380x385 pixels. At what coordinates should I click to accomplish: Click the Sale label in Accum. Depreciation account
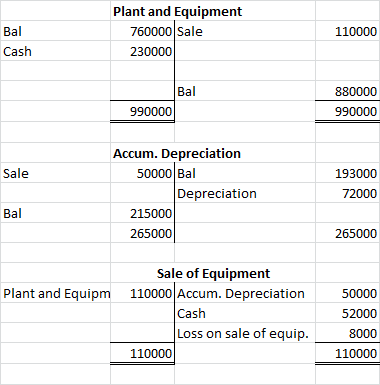pyautogui.click(x=16, y=173)
